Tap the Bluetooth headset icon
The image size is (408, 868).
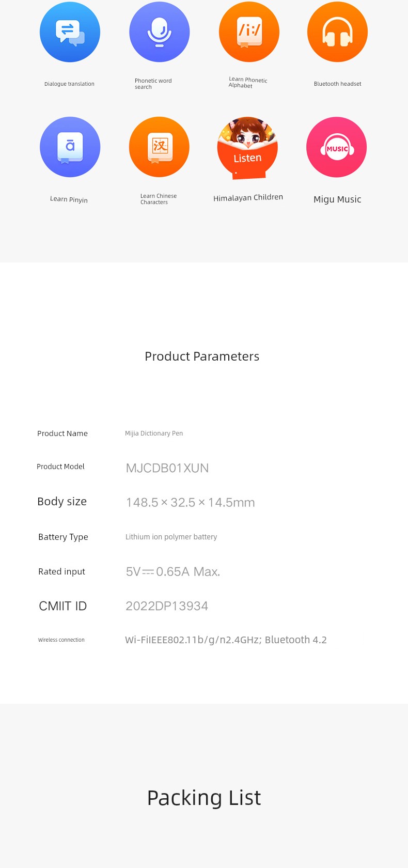coord(337,32)
